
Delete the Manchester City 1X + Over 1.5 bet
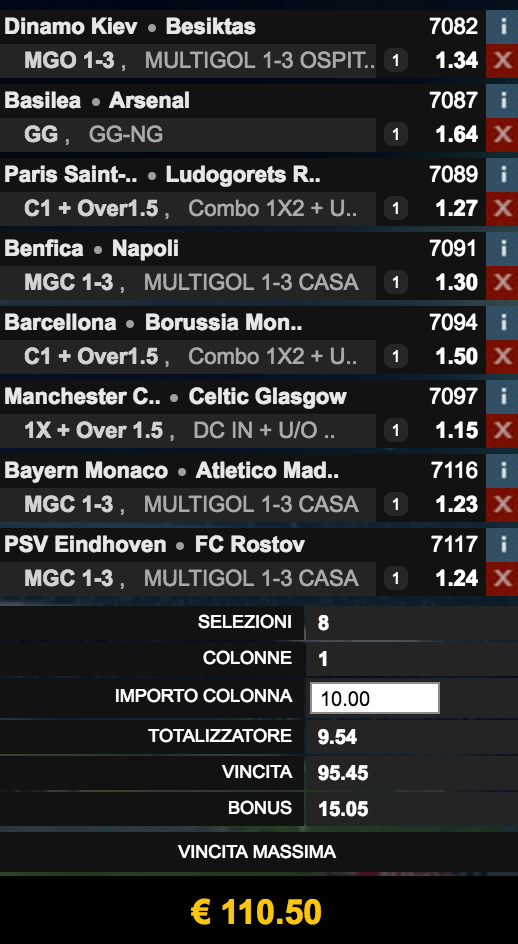(502, 431)
